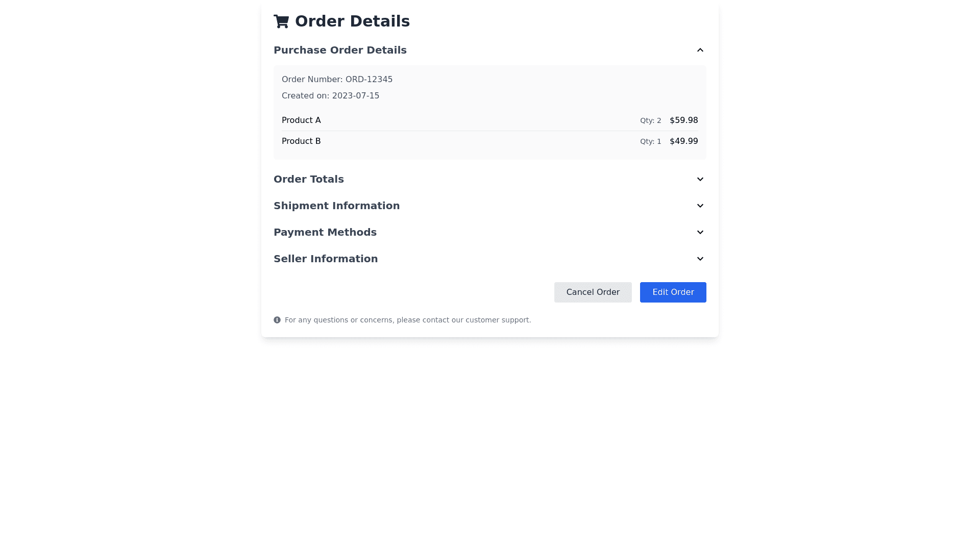Expand the Order Totals section heading

point(309,179)
